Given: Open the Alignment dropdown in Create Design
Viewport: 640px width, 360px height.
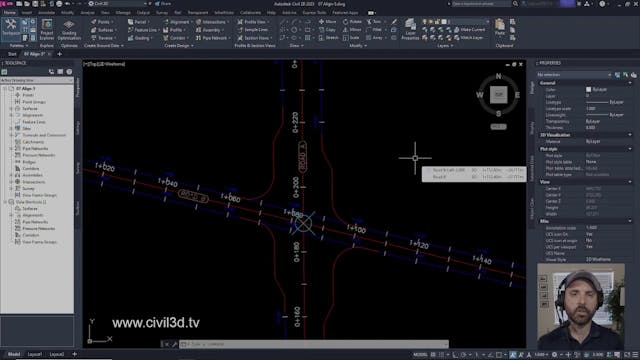Looking at the screenshot, I should pos(178,22).
